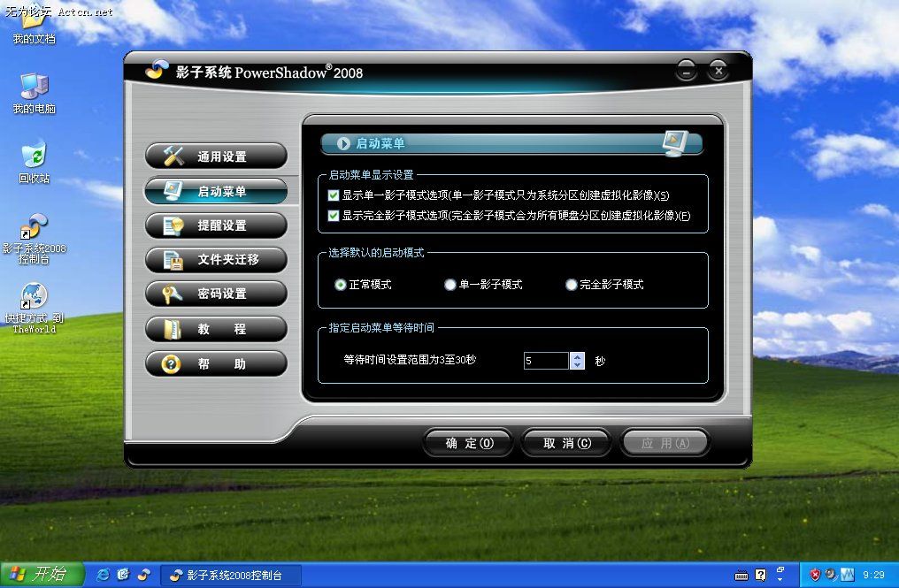
Task: Open 回收站 recycle bin icon
Action: click(x=34, y=162)
